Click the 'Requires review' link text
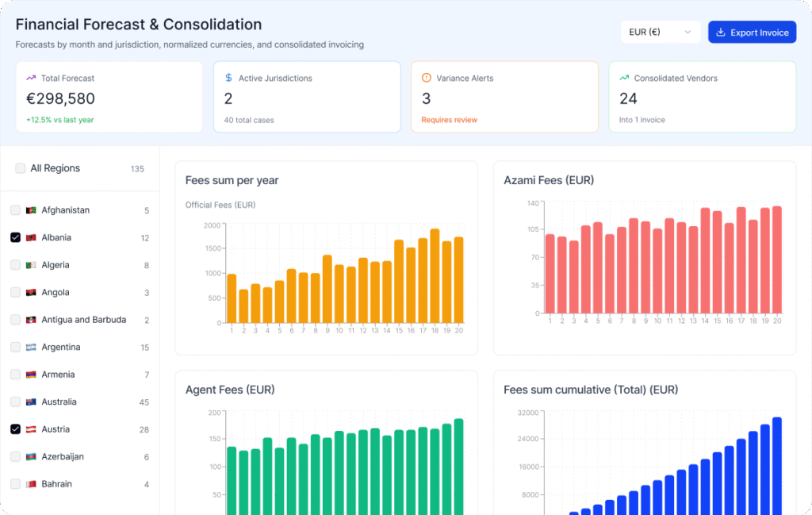The width and height of the screenshot is (812, 515). coord(449,120)
